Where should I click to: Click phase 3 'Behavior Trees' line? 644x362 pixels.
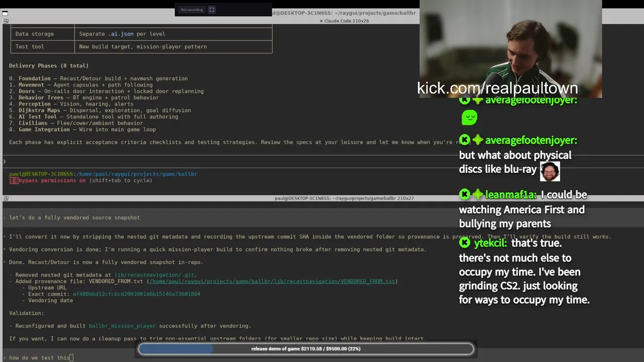[x=84, y=98]
